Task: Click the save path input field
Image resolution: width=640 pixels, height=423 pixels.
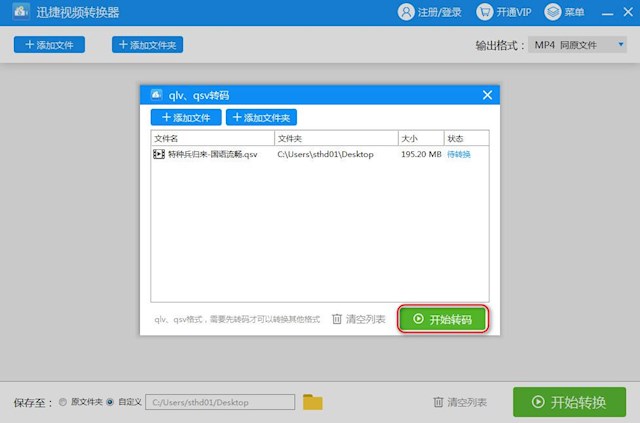Action: (220, 402)
